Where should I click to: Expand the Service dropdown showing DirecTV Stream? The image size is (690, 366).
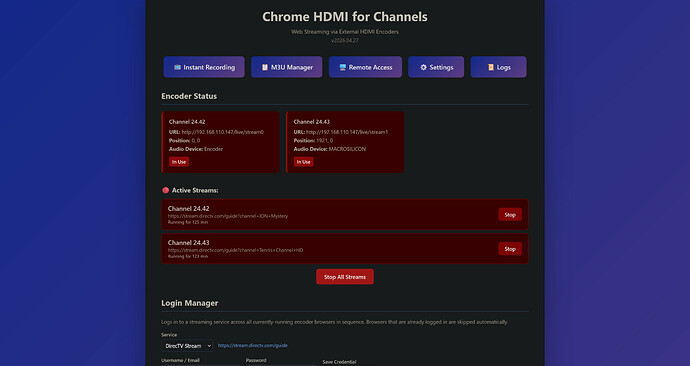pos(187,346)
